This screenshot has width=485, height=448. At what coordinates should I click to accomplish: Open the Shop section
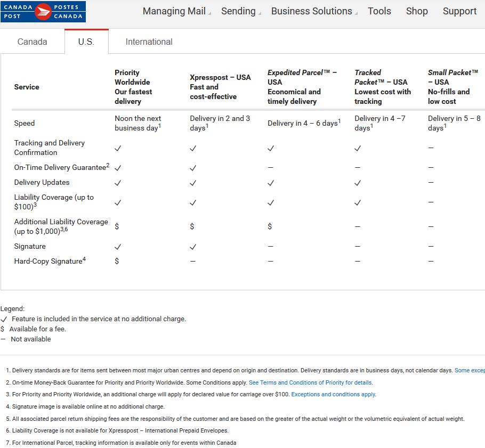tap(417, 11)
